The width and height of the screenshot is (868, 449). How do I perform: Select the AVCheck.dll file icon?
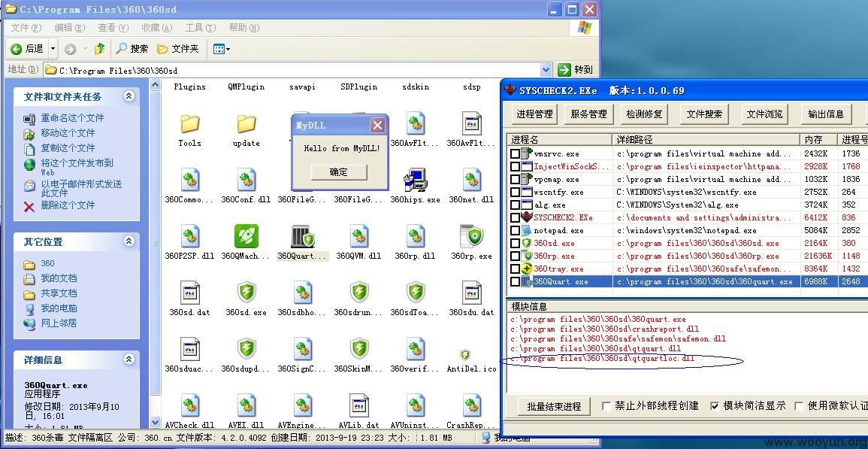(190, 405)
